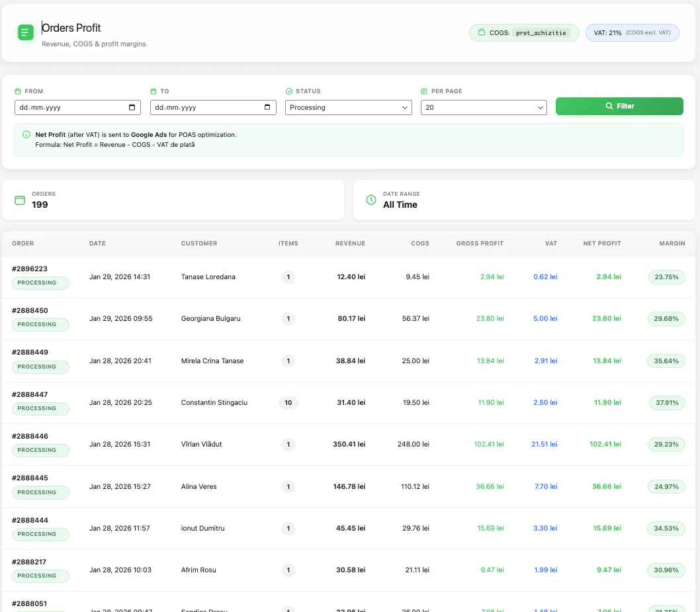Click the info icon in Net Profit notice

click(26, 134)
